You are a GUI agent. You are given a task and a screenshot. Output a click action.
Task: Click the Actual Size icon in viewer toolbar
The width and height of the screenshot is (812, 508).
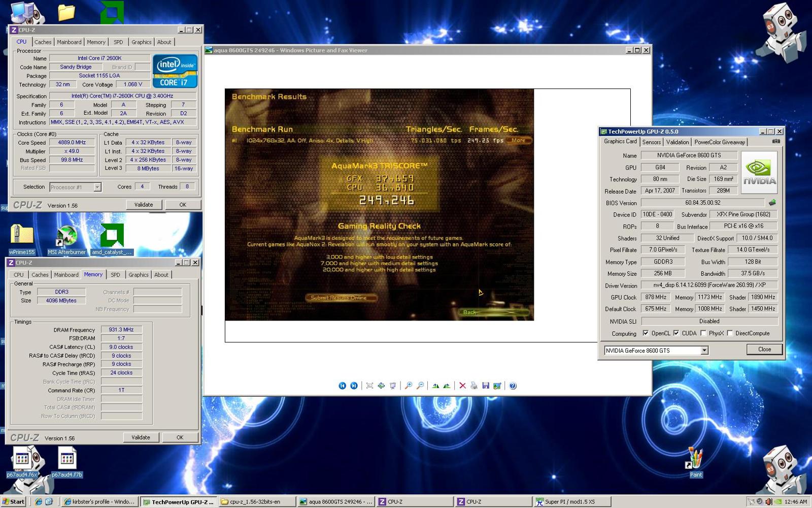(381, 386)
